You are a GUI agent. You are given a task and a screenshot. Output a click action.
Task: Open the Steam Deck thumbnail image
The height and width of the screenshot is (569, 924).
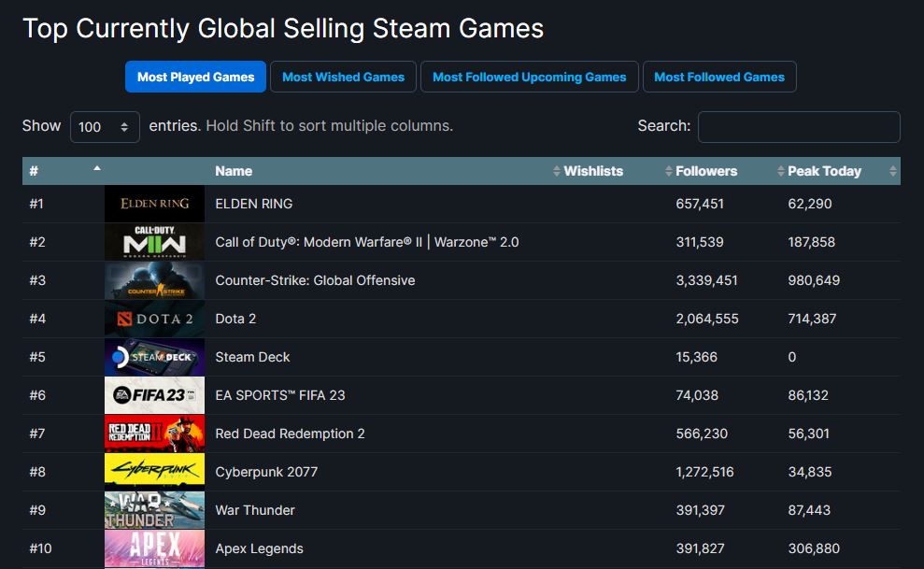click(x=154, y=357)
